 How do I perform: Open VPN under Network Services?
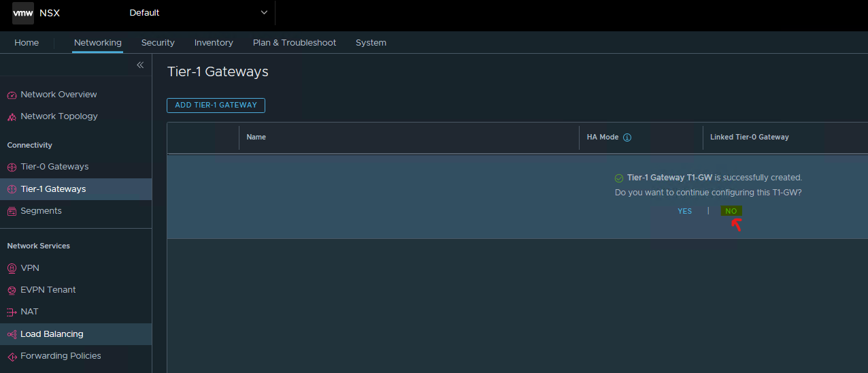30,268
